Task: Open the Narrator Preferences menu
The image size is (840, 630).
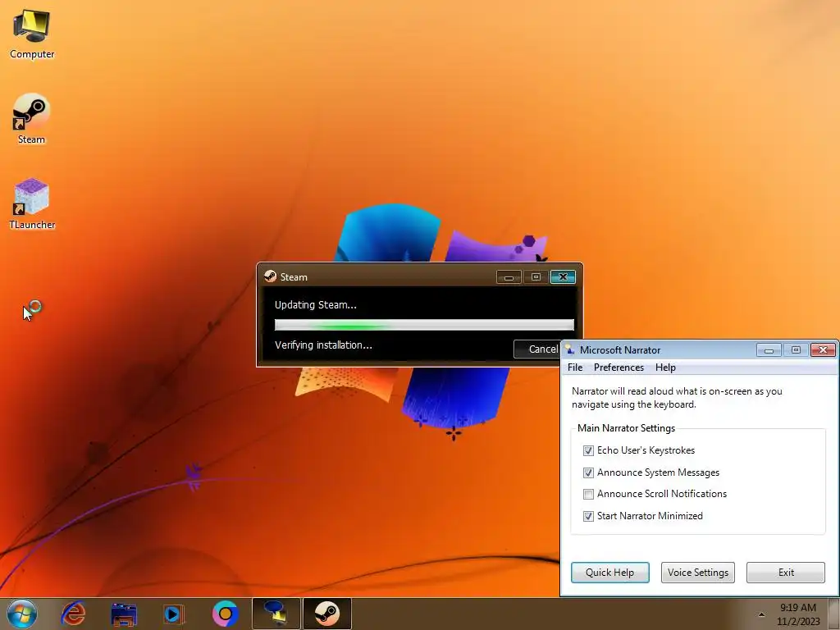Action: [619, 367]
